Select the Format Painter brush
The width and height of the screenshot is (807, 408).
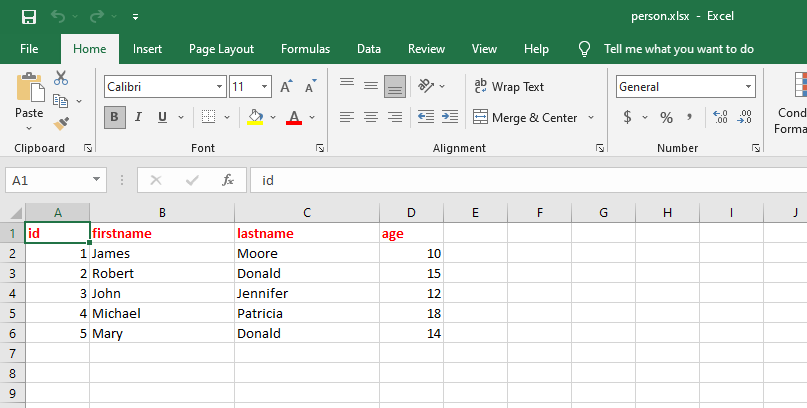click(61, 123)
